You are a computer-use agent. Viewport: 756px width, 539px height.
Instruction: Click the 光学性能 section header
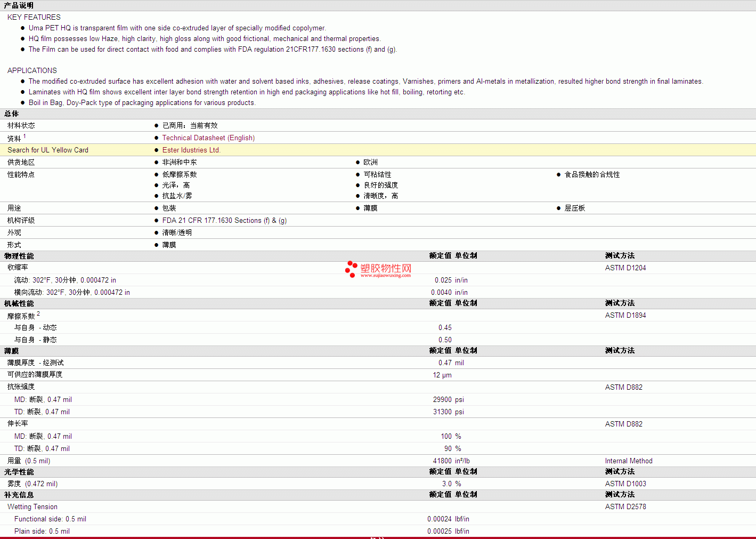point(19,472)
